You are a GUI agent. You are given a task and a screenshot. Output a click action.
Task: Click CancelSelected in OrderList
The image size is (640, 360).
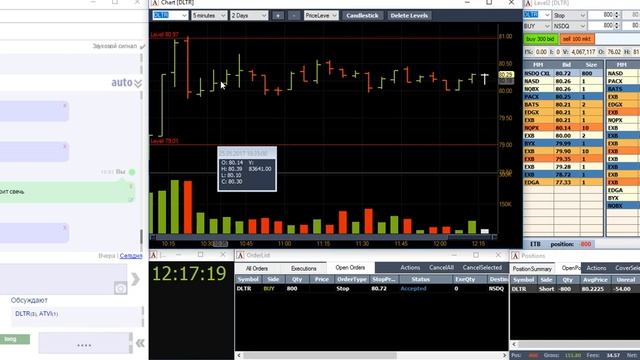[x=482, y=268]
